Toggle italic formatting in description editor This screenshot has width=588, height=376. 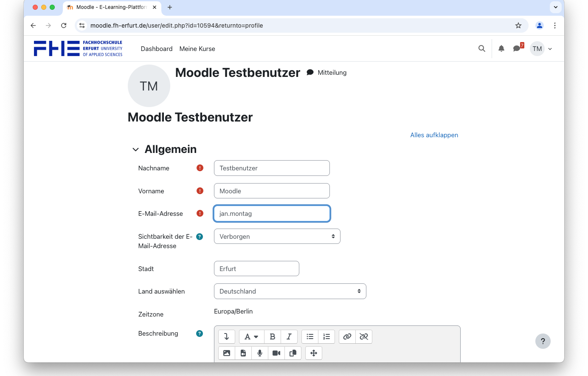tap(289, 336)
